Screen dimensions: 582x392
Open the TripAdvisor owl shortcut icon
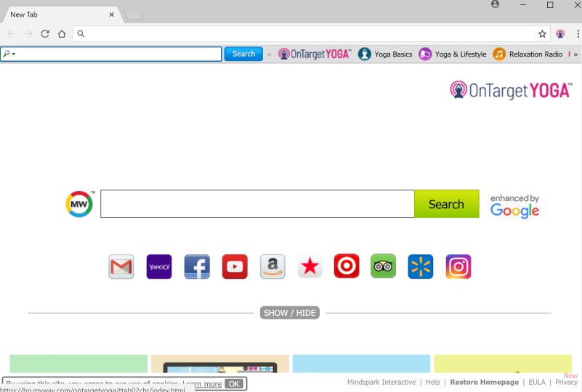pos(383,266)
